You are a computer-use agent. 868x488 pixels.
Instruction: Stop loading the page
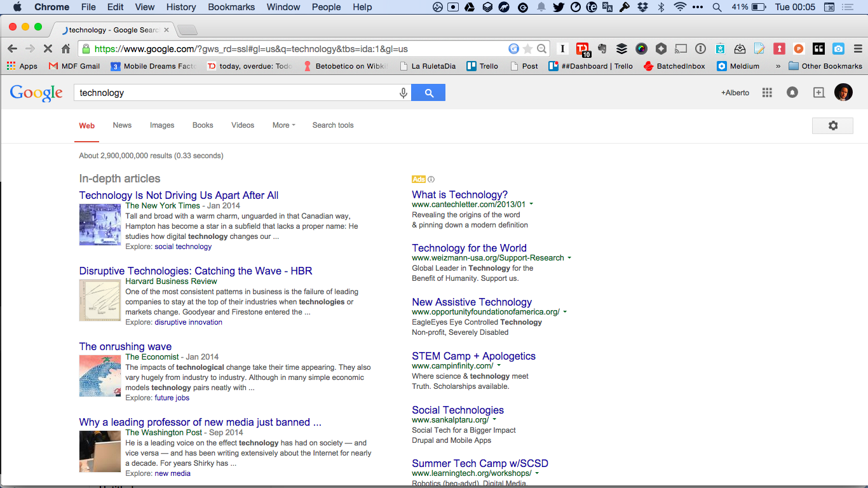click(48, 49)
